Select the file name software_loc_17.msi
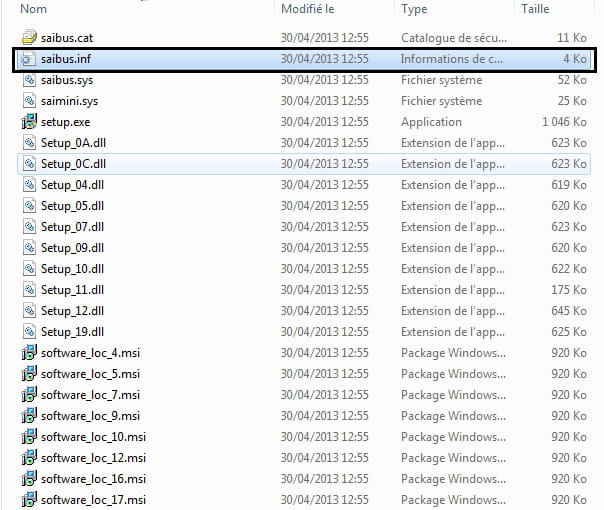The width and height of the screenshot is (604, 510). click(94, 500)
